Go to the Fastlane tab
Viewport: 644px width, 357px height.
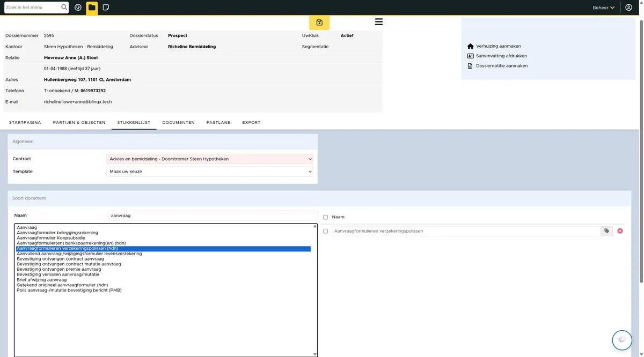218,123
